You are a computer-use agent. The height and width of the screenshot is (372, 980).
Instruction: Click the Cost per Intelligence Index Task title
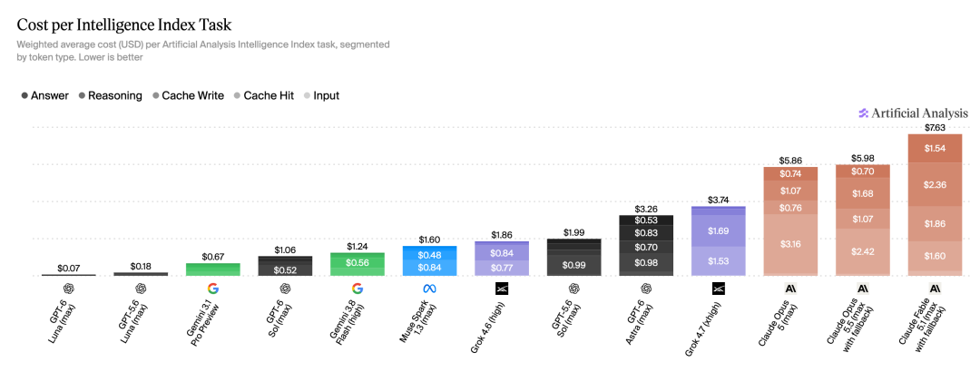pos(123,25)
